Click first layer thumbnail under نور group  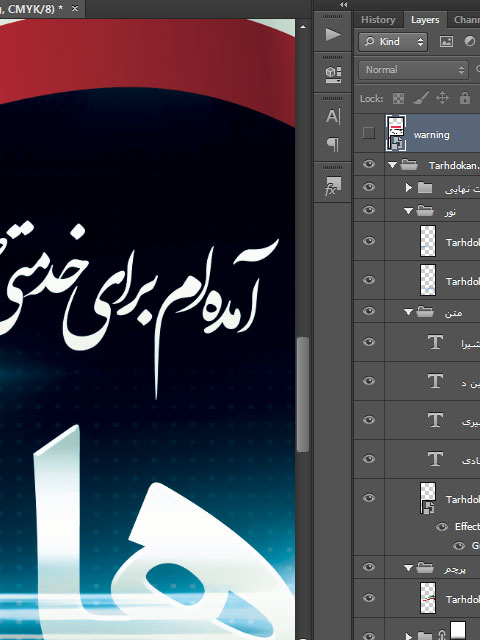[x=428, y=241]
